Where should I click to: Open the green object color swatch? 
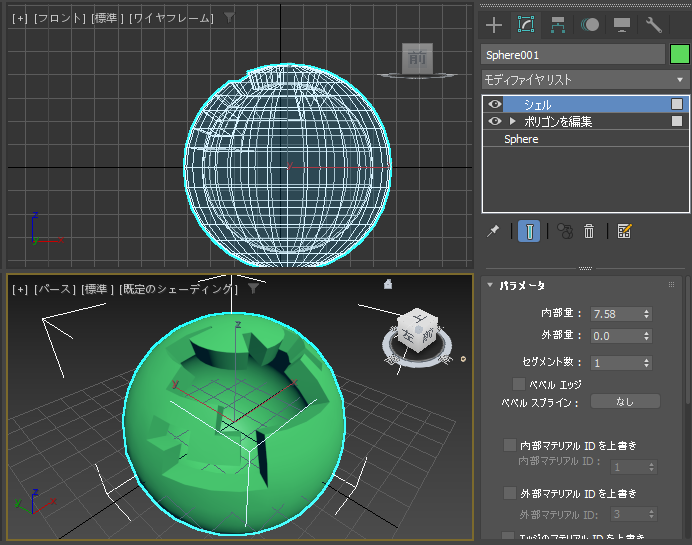[680, 54]
